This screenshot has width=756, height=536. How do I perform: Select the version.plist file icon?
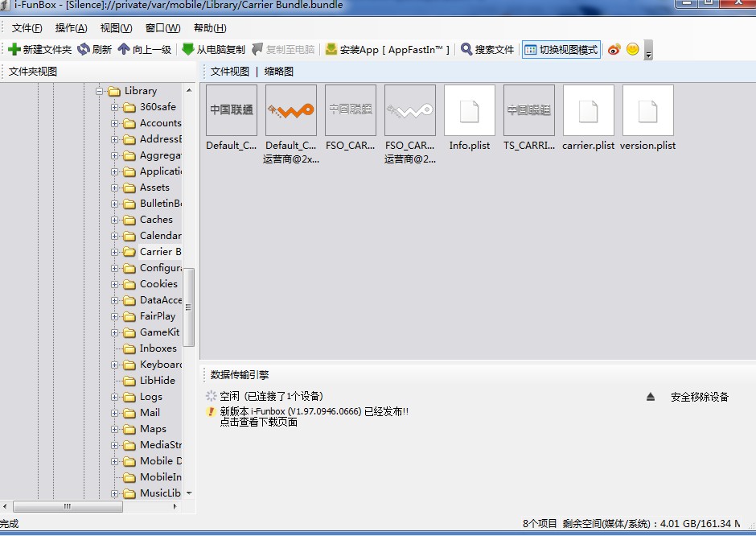tap(648, 110)
